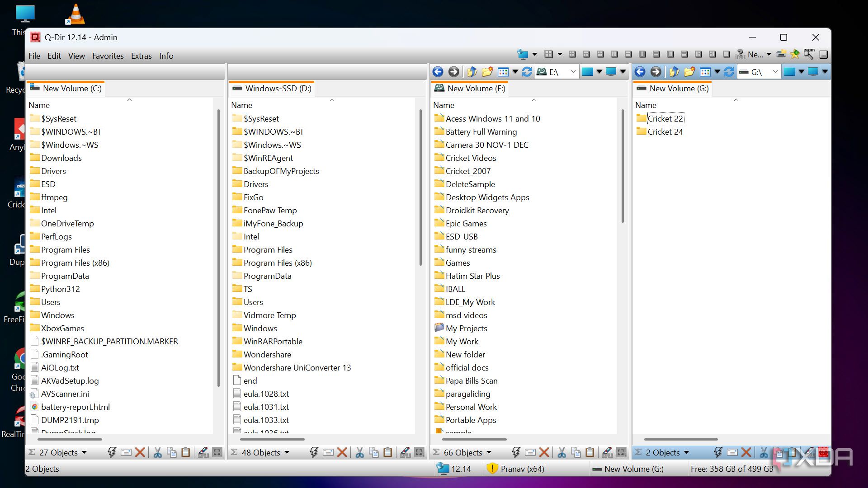The height and width of the screenshot is (488, 868).
Task: Go up one folder level in E: pane
Action: click(x=472, y=71)
